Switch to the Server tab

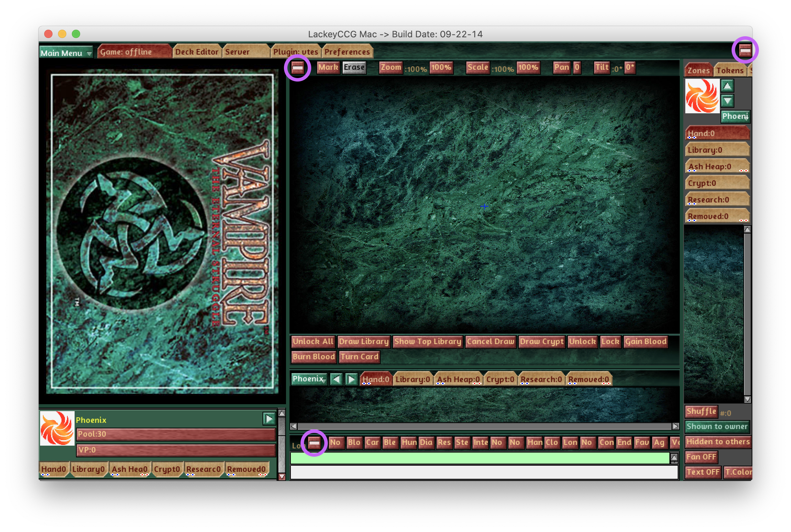click(x=246, y=52)
